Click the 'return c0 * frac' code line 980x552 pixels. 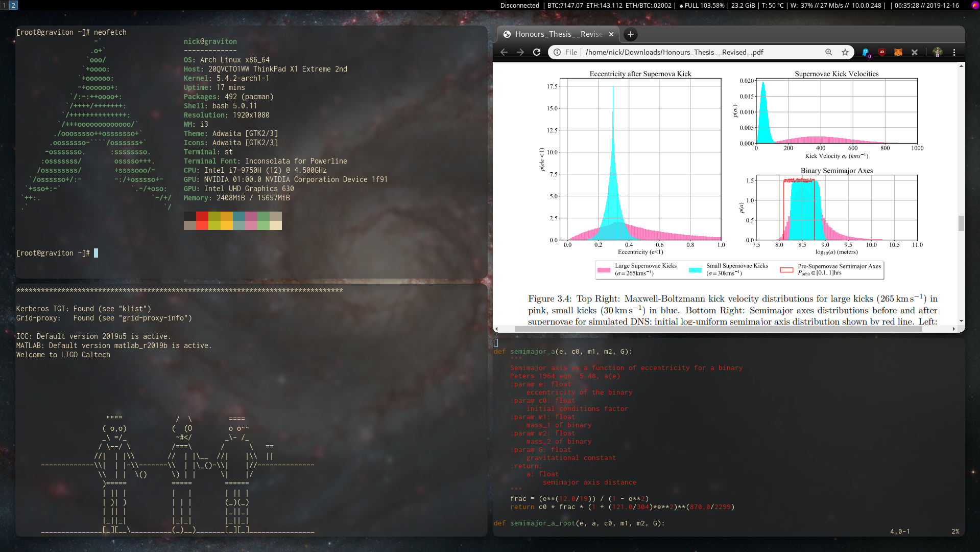[x=622, y=507]
